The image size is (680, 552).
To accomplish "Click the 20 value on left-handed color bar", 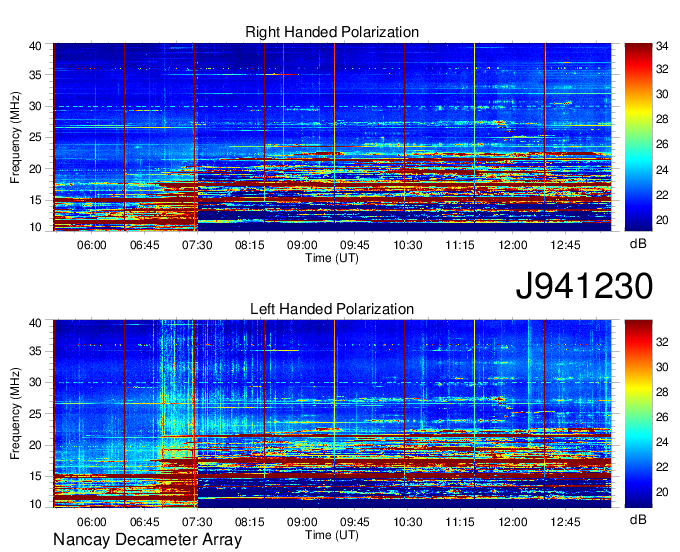I will click(x=662, y=492).
